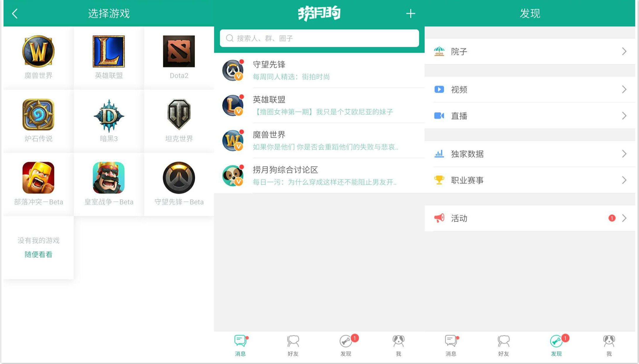Tap the plus button in top bar

coord(411,13)
